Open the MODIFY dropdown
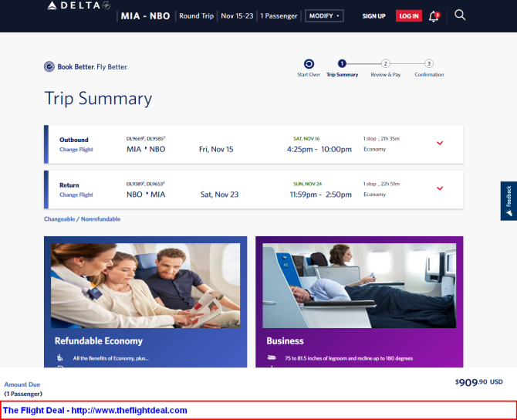The height and width of the screenshot is (420, 517). coord(324,16)
